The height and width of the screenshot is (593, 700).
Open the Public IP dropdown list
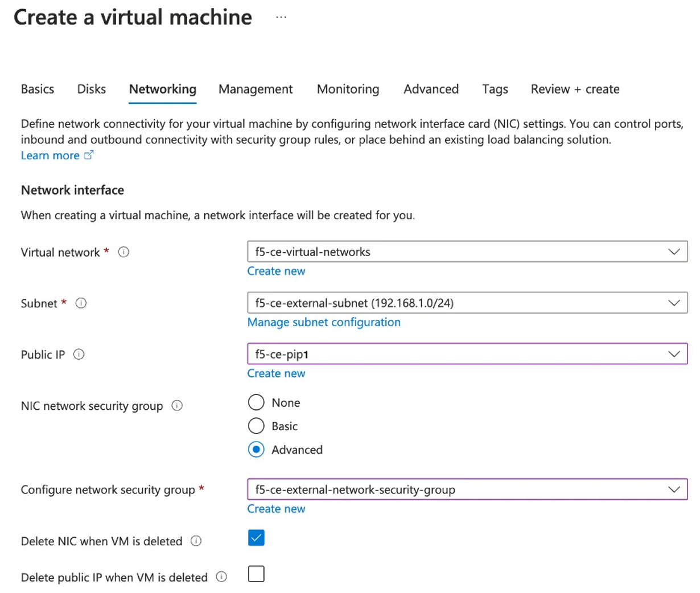[x=675, y=354]
